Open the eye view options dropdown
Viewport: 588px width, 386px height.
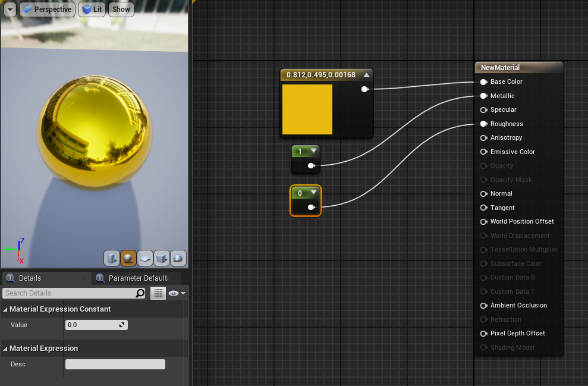177,293
